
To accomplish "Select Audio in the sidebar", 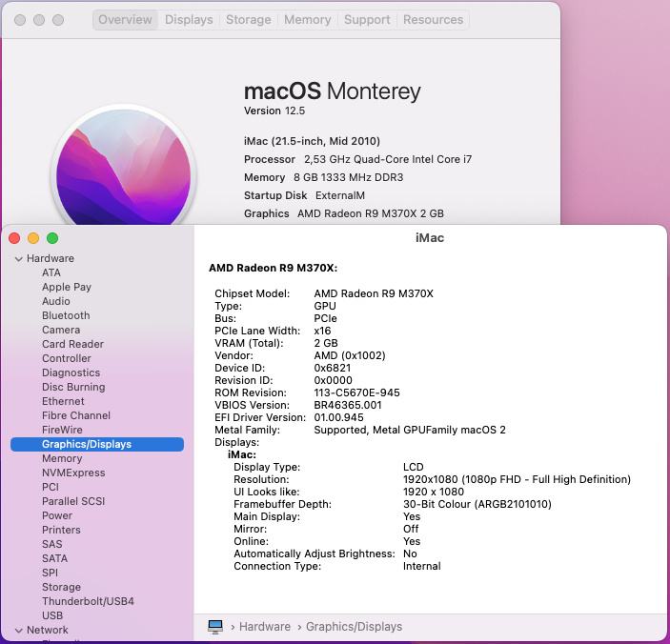I will pyautogui.click(x=56, y=301).
